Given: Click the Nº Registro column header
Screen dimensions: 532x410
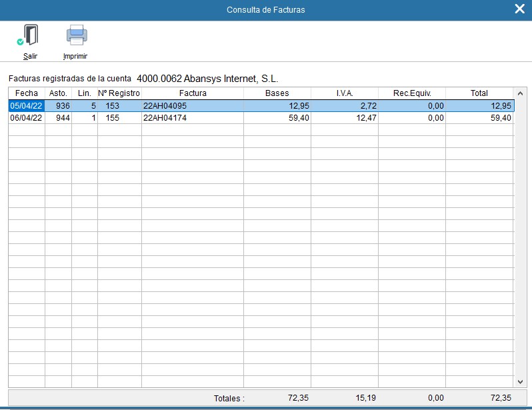Looking at the screenshot, I should point(119,93).
